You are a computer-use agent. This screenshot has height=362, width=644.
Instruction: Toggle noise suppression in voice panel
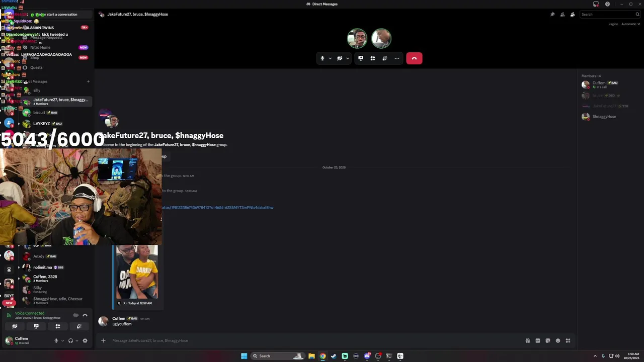tap(76, 315)
